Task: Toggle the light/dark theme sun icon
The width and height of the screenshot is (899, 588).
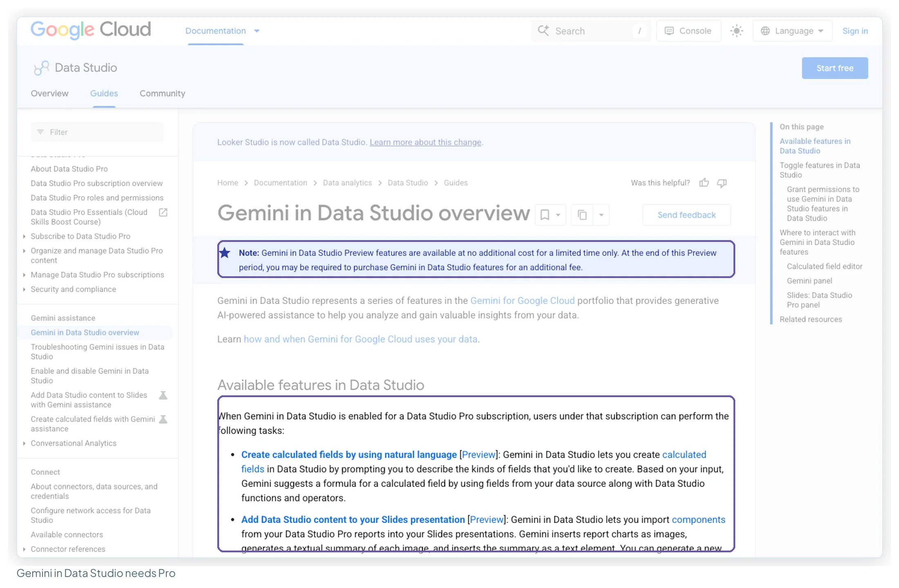Action: pyautogui.click(x=736, y=31)
